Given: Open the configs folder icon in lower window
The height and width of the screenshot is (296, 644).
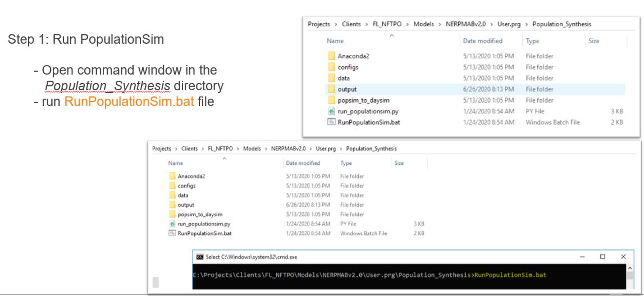Looking at the screenshot, I should (172, 186).
